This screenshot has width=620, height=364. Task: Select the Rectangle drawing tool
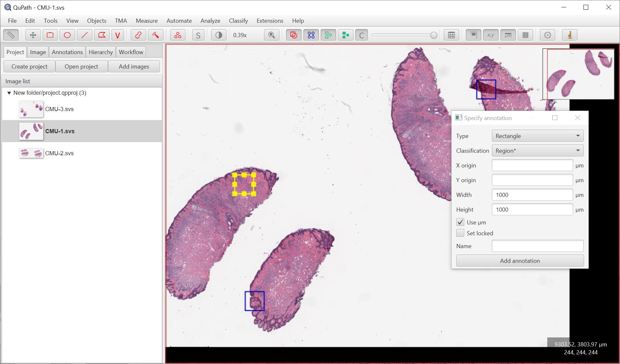[x=50, y=35]
